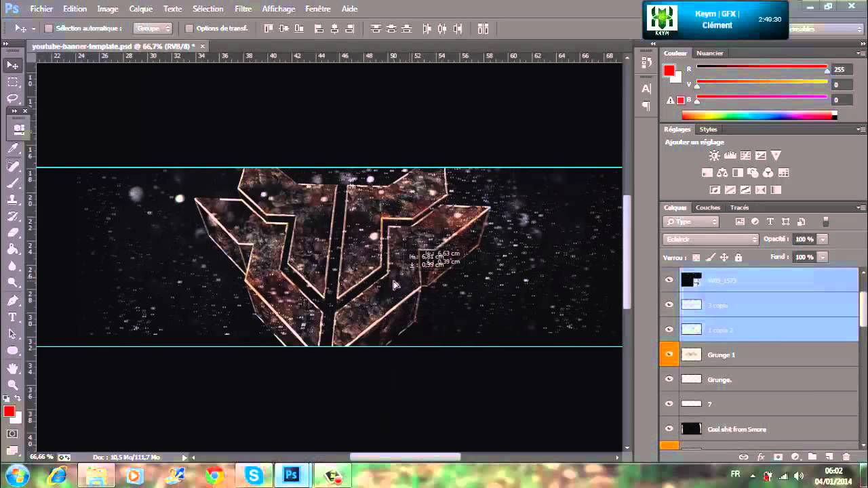The height and width of the screenshot is (488, 868).
Task: Delete layer with the trash icon
Action: [846, 457]
